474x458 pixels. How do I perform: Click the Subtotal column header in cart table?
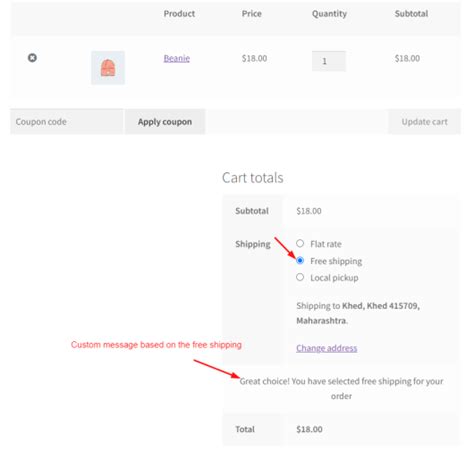tap(411, 14)
